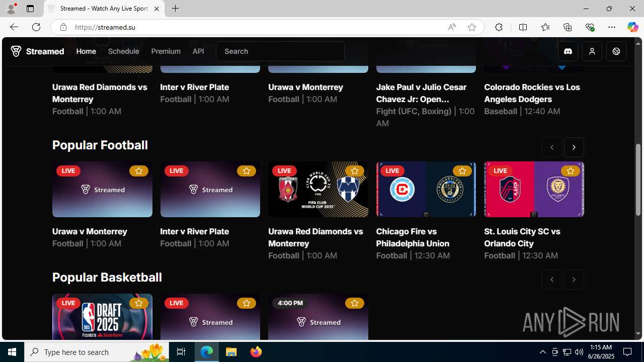Add this page to favorites
644x362 pixels.
[472, 27]
